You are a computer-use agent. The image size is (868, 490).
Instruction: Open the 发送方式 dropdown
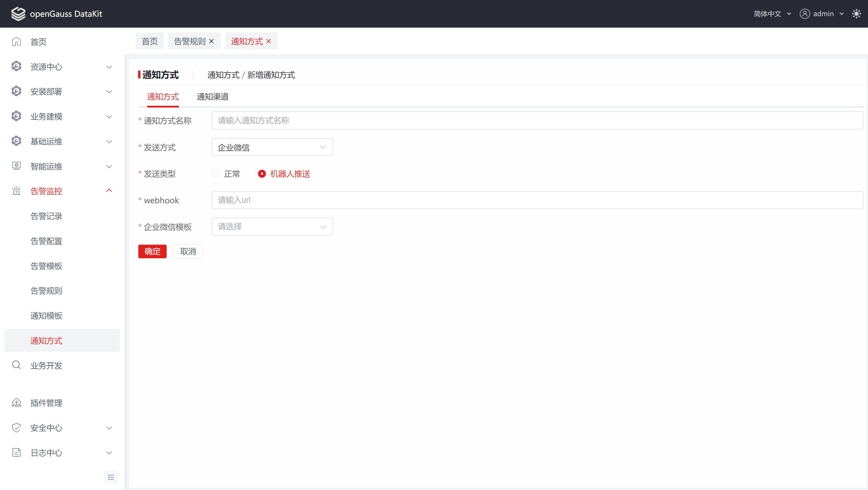pyautogui.click(x=272, y=147)
